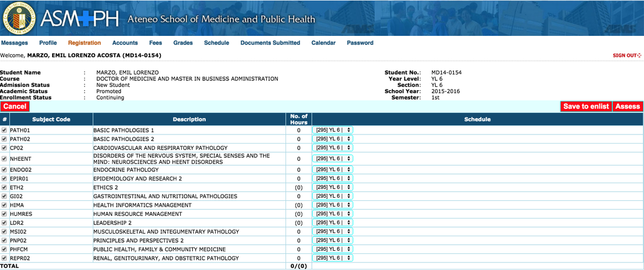Open the Password menu item

pyautogui.click(x=360, y=43)
